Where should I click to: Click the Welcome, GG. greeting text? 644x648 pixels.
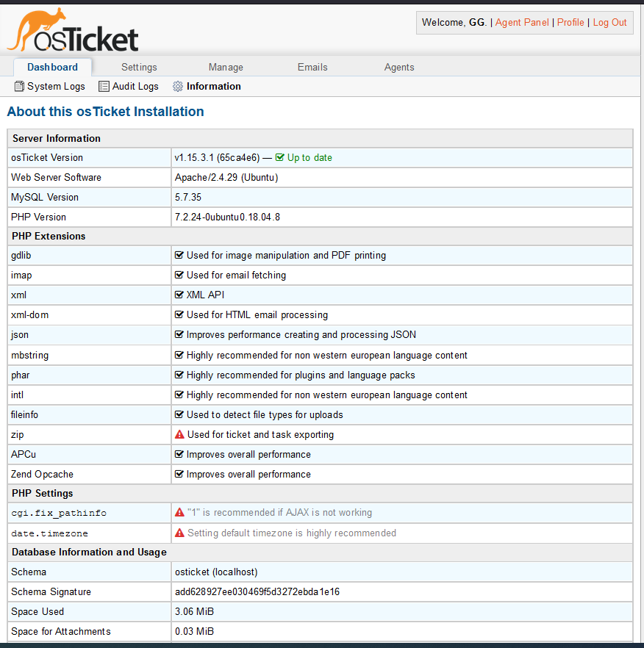(x=454, y=22)
